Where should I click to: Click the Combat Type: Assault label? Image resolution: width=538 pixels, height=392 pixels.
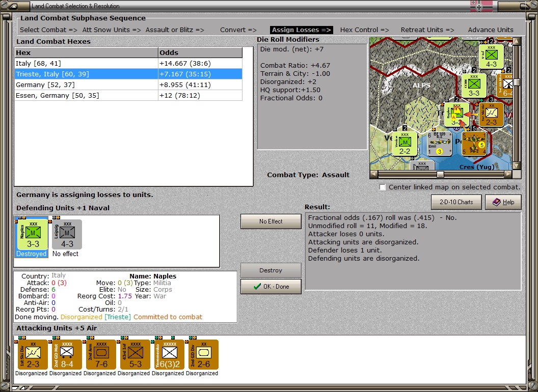point(308,175)
